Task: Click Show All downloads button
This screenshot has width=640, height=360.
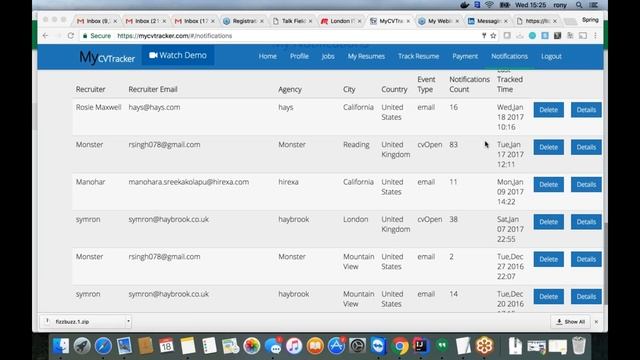Action: pyautogui.click(x=571, y=322)
